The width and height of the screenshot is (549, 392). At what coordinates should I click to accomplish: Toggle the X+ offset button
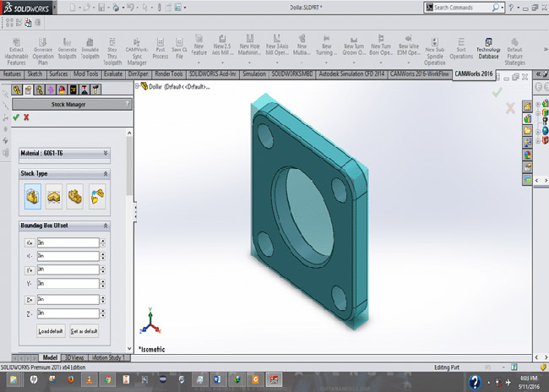pyautogui.click(x=30, y=242)
